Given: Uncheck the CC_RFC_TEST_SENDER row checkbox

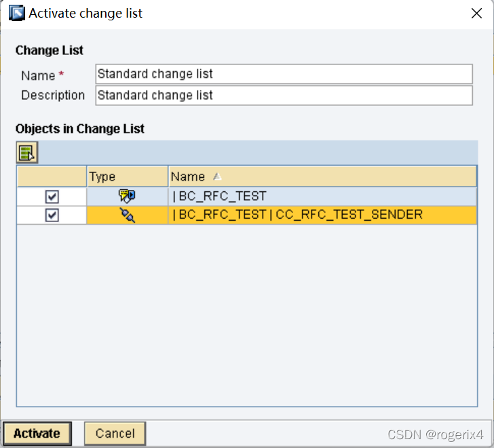Looking at the screenshot, I should coord(52,215).
